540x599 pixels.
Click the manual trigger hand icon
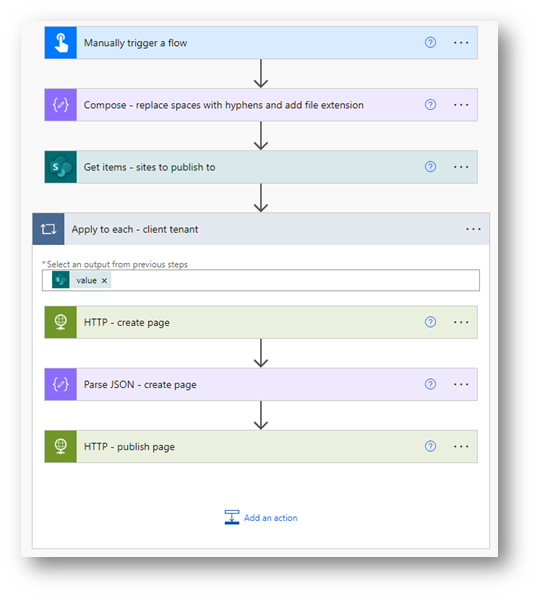pos(61,43)
